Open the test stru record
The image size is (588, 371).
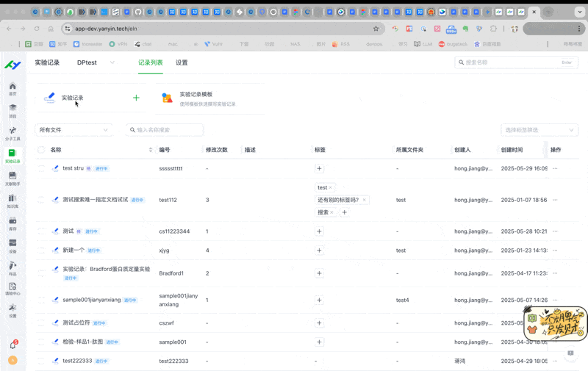click(x=73, y=168)
